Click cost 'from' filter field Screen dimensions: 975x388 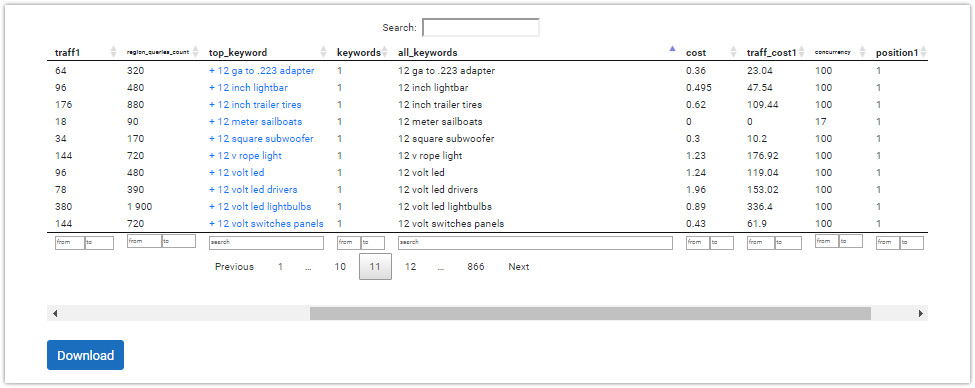pyautogui.click(x=699, y=243)
